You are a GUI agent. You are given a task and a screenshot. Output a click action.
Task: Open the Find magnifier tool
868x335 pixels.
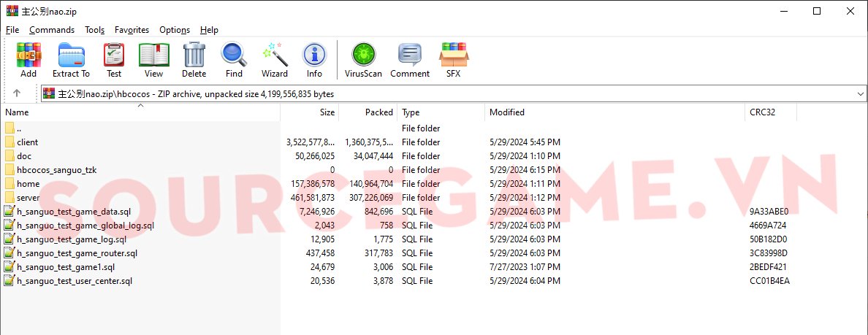234,60
